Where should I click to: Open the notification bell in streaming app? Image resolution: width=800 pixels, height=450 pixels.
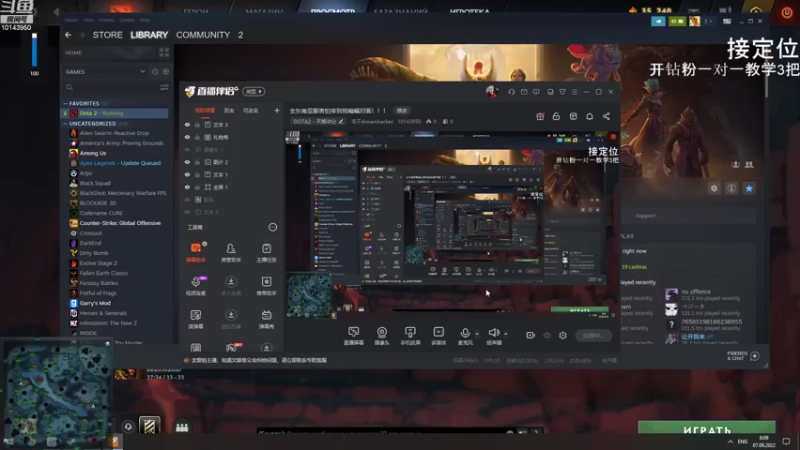tap(589, 116)
